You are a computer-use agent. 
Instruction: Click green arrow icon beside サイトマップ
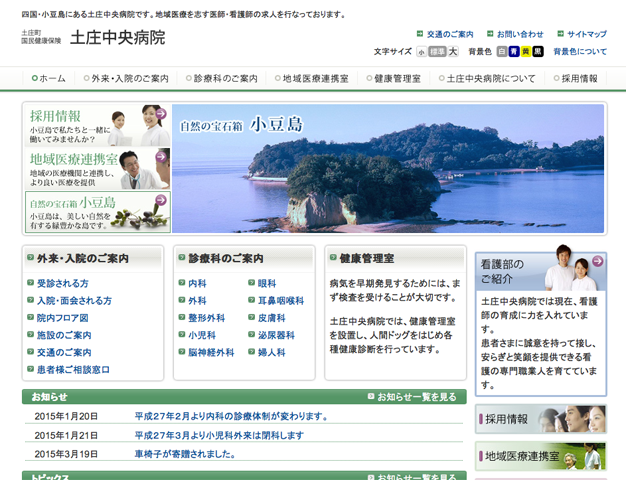pyautogui.click(x=561, y=34)
